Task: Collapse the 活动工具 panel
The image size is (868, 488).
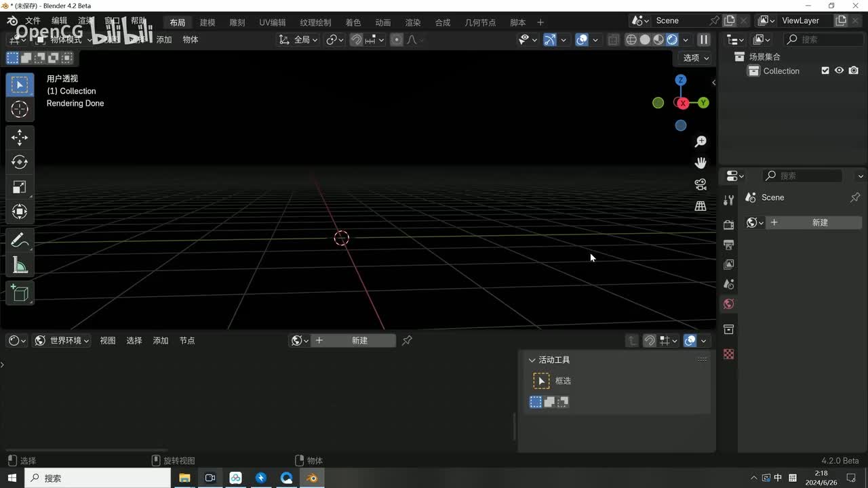Action: pos(532,360)
